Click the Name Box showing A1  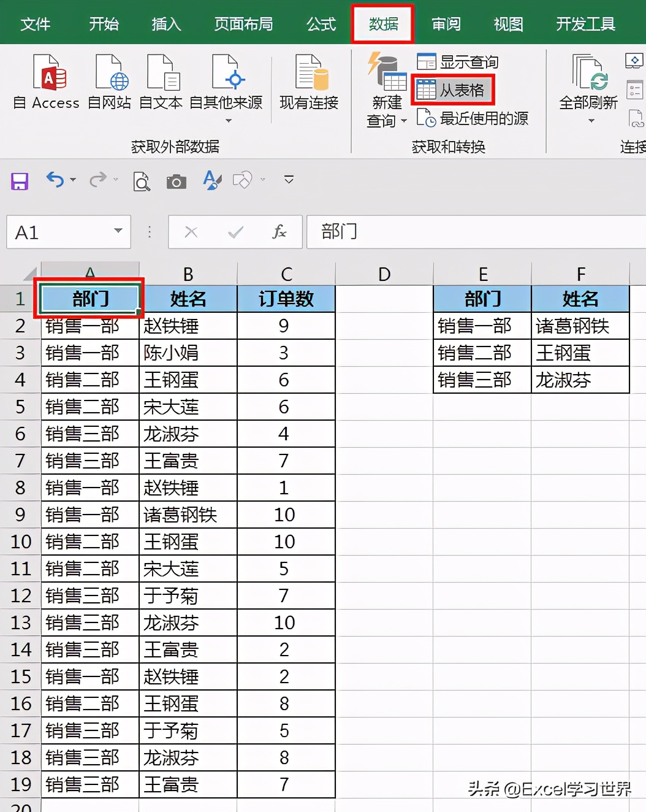coord(59,232)
